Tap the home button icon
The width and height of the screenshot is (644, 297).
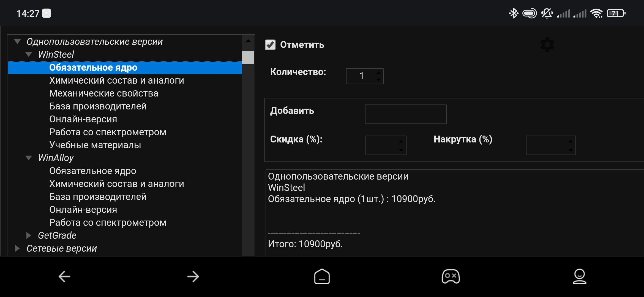322,276
